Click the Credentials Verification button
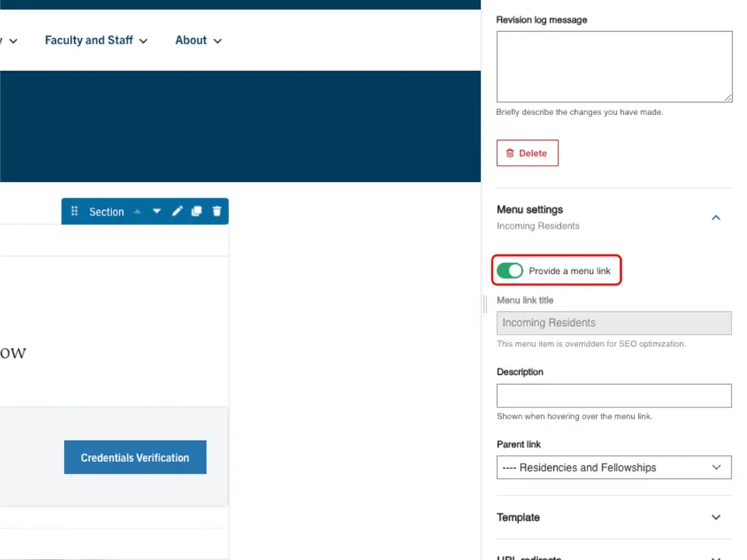Viewport: 747px width, 560px height. click(x=135, y=457)
